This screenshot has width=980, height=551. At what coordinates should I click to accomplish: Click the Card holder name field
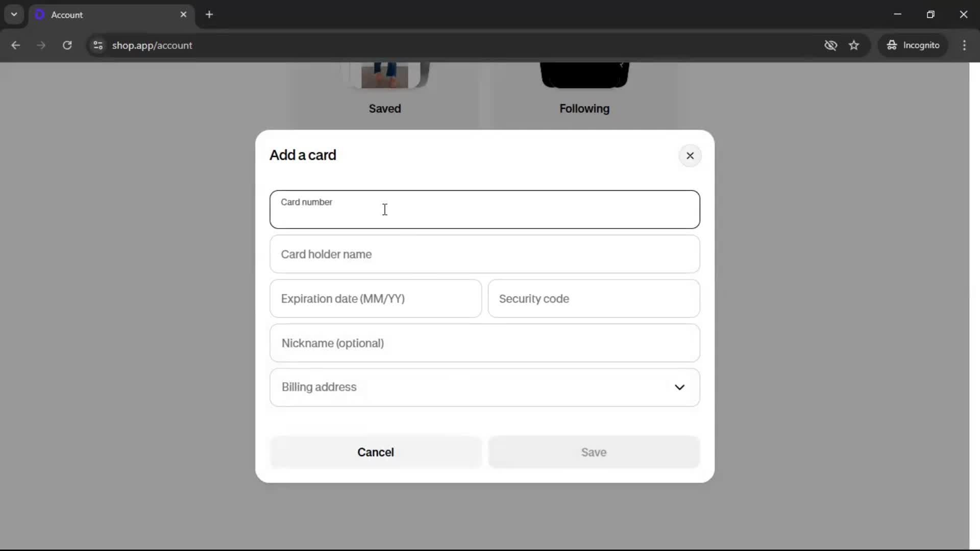pyautogui.click(x=484, y=254)
